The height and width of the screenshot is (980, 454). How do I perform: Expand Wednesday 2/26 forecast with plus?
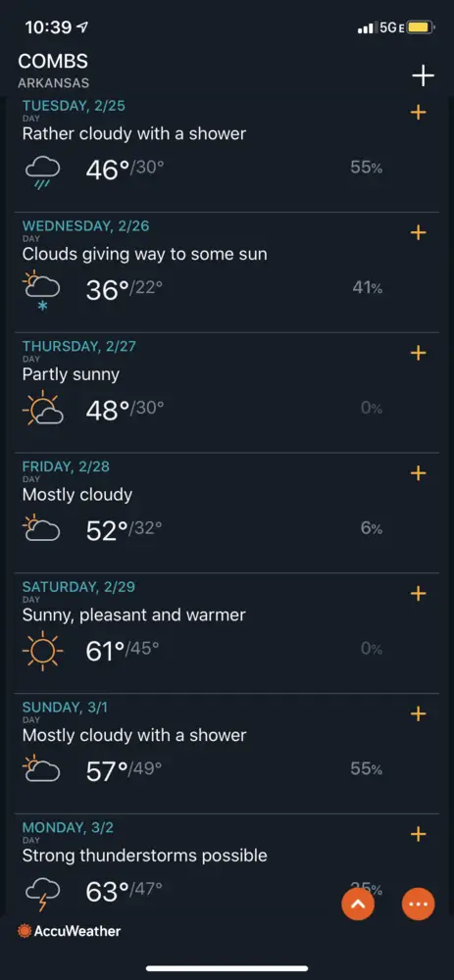coord(418,232)
